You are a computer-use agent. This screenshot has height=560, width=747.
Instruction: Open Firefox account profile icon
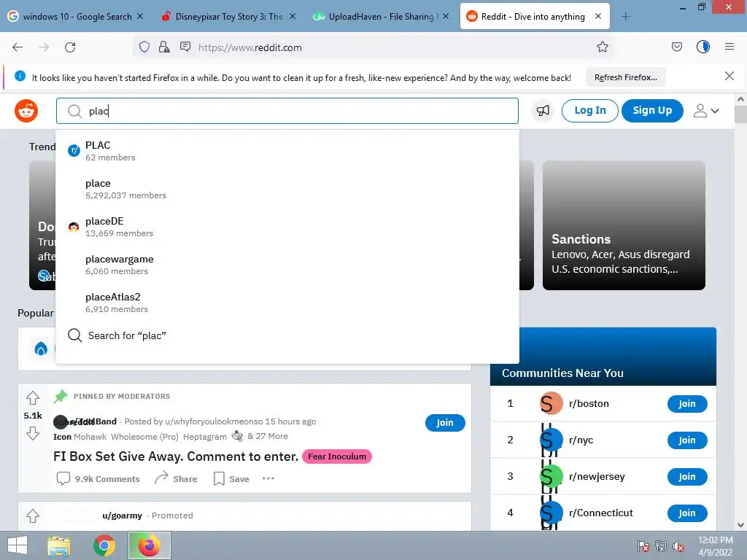(x=703, y=47)
